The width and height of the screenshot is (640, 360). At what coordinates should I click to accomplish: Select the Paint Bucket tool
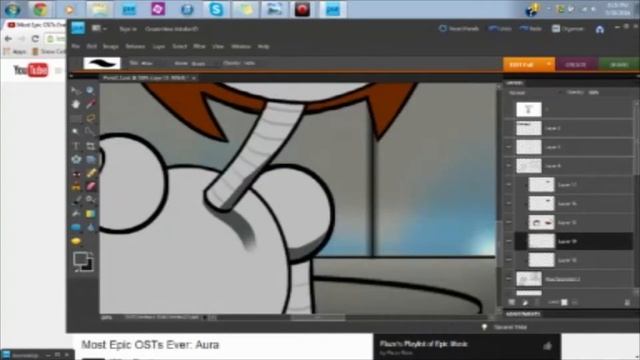pos(76,214)
